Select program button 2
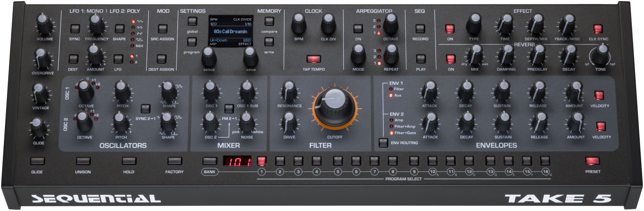 [x=280, y=161]
